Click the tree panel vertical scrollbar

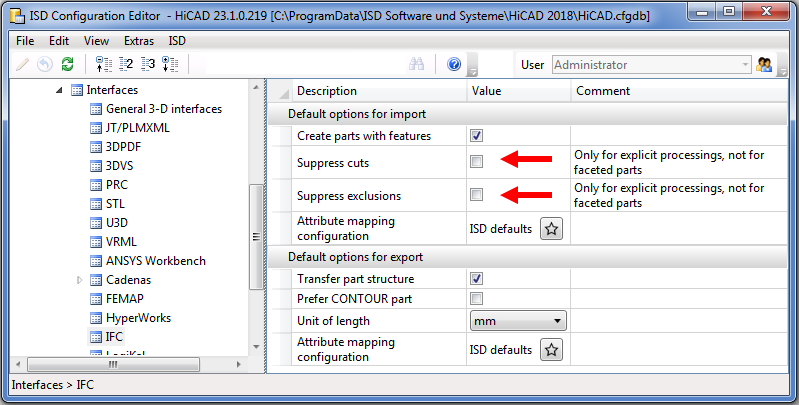pos(256,237)
